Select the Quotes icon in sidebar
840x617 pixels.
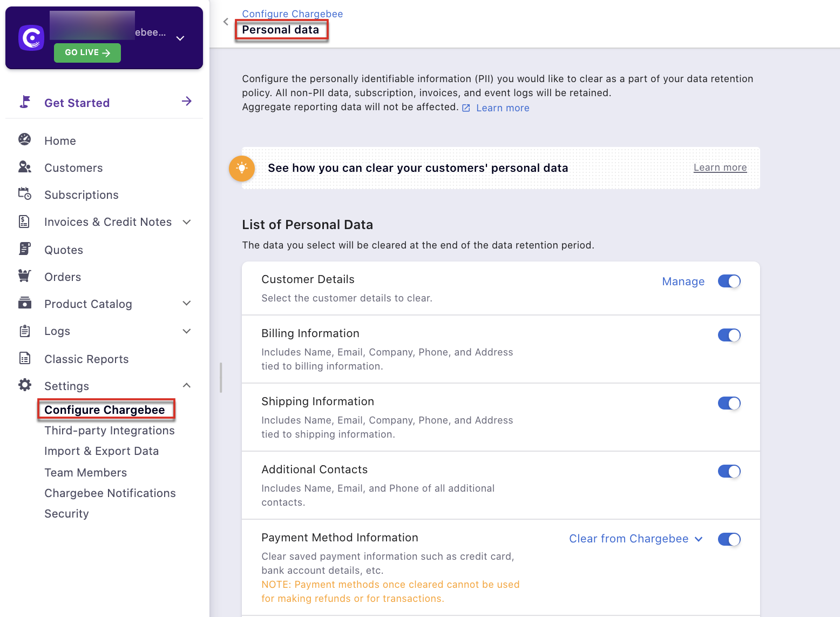(x=25, y=249)
